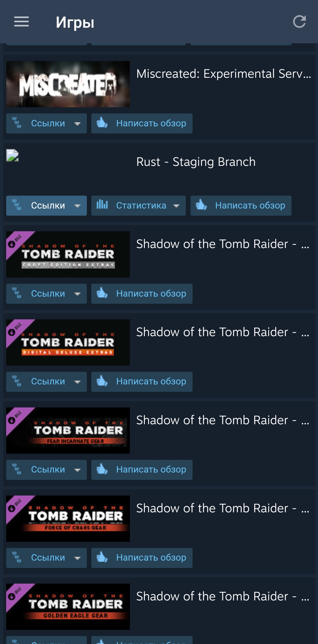Screen dimensions: 318x644
Task: Click Написать обзор for Digital Deluxe Extras
Action: 142,382
